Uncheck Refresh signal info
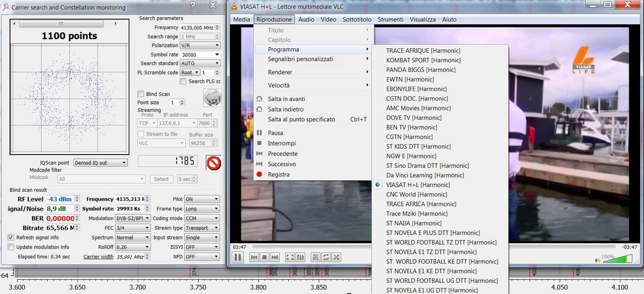This screenshot has width=644, height=294. (x=11, y=237)
